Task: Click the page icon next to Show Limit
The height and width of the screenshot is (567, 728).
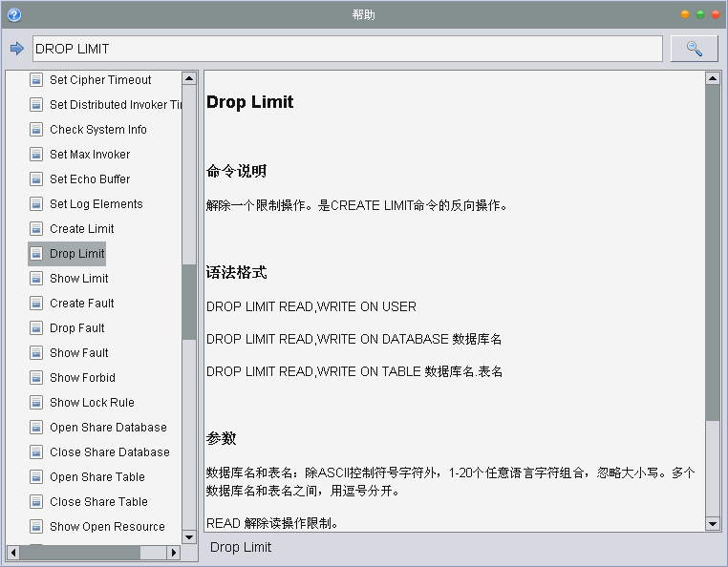Action: click(x=36, y=279)
